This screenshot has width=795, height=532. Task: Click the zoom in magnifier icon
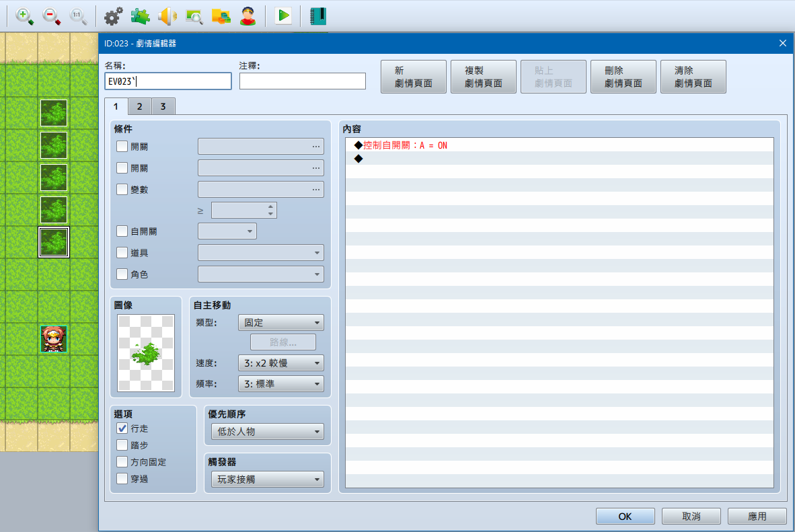[24, 16]
